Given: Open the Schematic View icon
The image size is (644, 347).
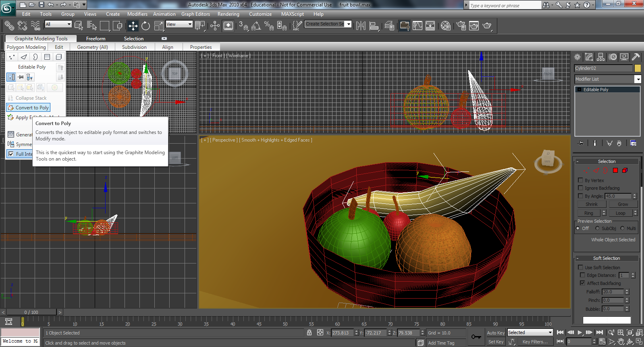Looking at the screenshot, I should pos(430,26).
